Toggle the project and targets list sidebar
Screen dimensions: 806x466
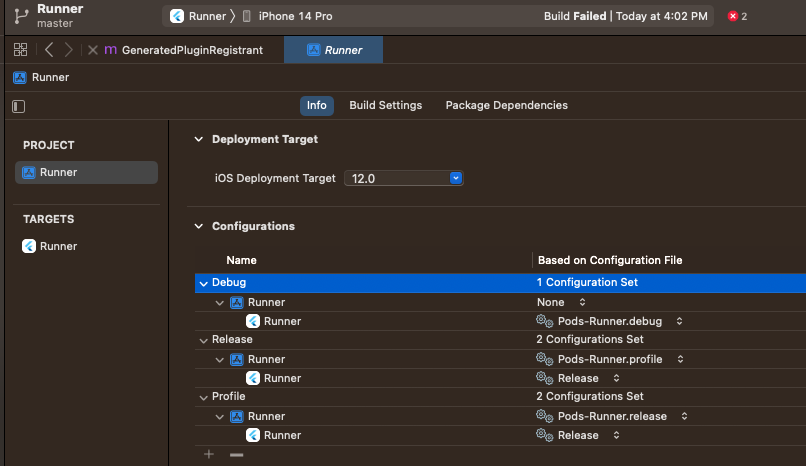coord(19,106)
